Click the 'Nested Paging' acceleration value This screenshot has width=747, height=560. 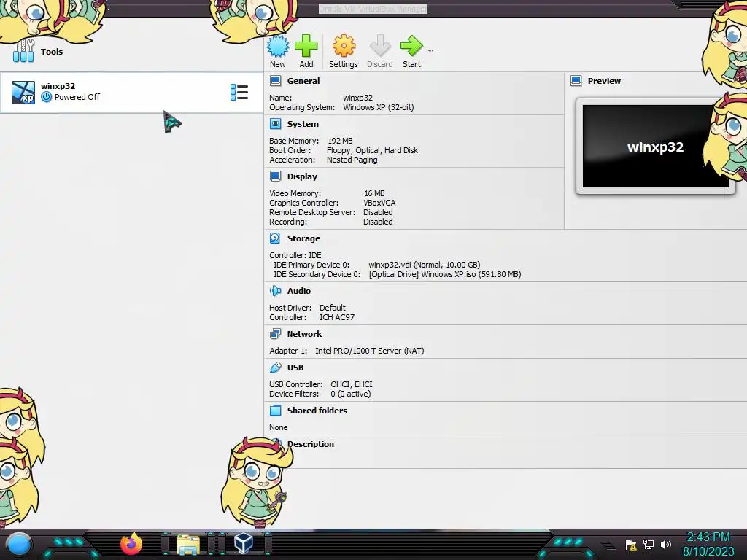tap(352, 160)
